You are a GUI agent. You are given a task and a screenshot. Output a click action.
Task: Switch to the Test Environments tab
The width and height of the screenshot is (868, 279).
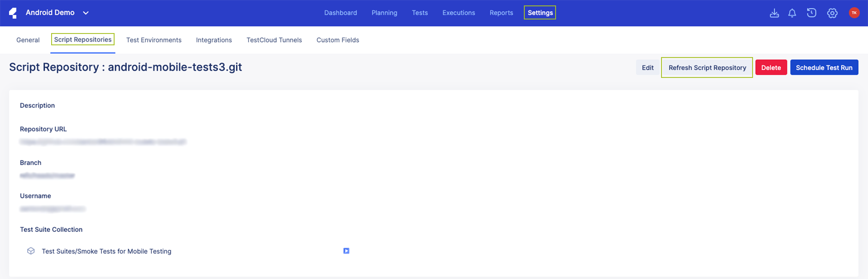[x=154, y=40]
